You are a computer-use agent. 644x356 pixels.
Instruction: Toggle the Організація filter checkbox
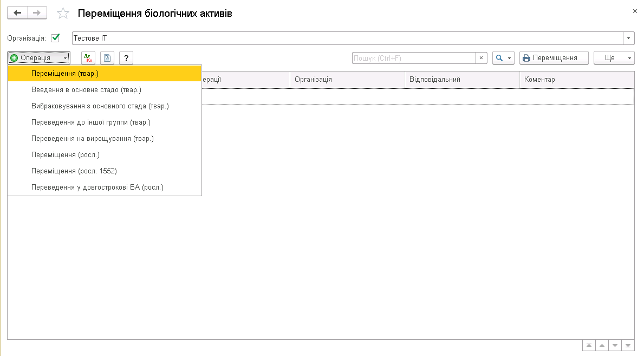55,38
